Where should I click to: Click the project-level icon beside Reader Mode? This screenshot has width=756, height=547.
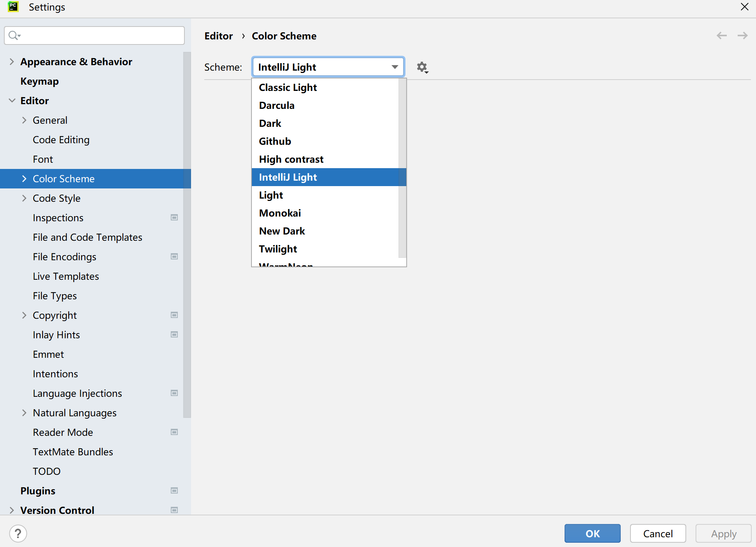[x=174, y=432]
